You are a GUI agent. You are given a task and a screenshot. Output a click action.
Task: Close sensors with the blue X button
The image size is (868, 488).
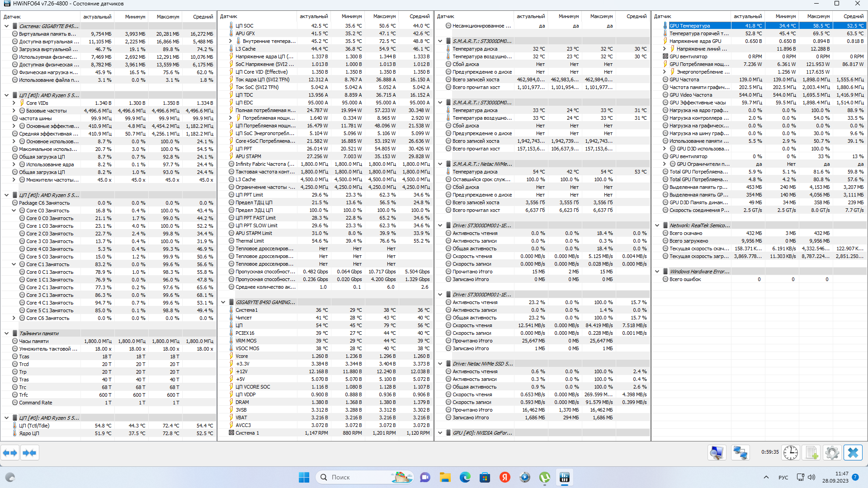click(x=853, y=453)
